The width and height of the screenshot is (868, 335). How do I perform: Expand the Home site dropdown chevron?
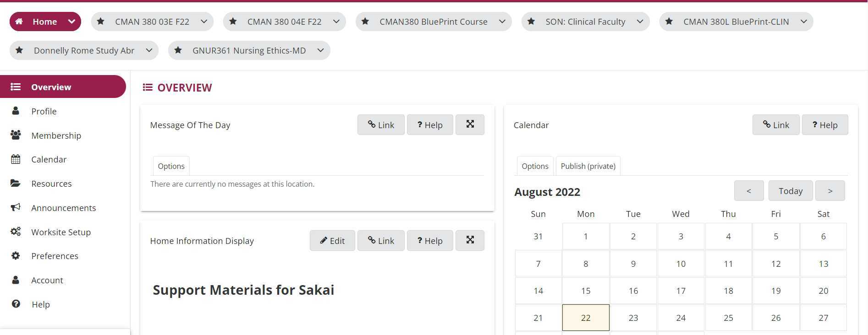pyautogui.click(x=71, y=22)
